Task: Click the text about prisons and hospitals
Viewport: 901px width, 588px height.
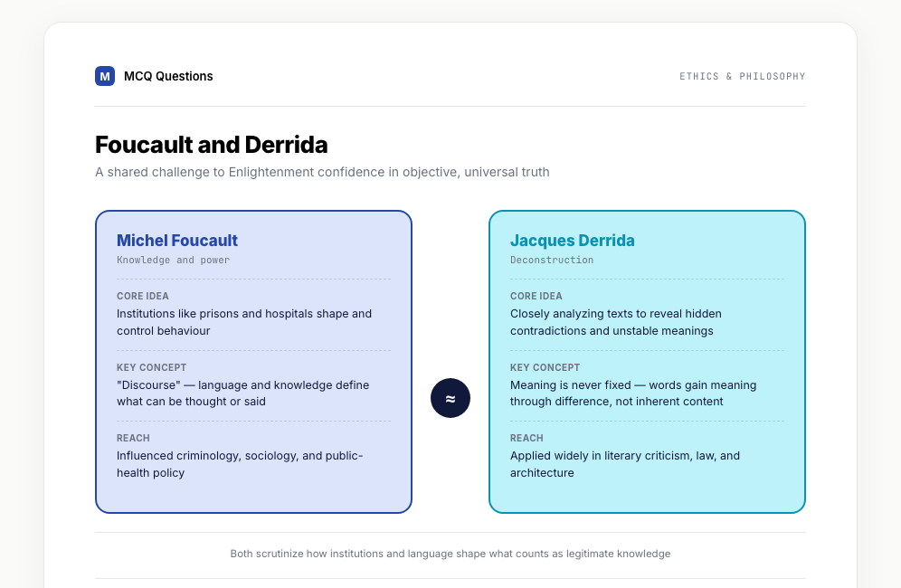Action: coord(244,322)
